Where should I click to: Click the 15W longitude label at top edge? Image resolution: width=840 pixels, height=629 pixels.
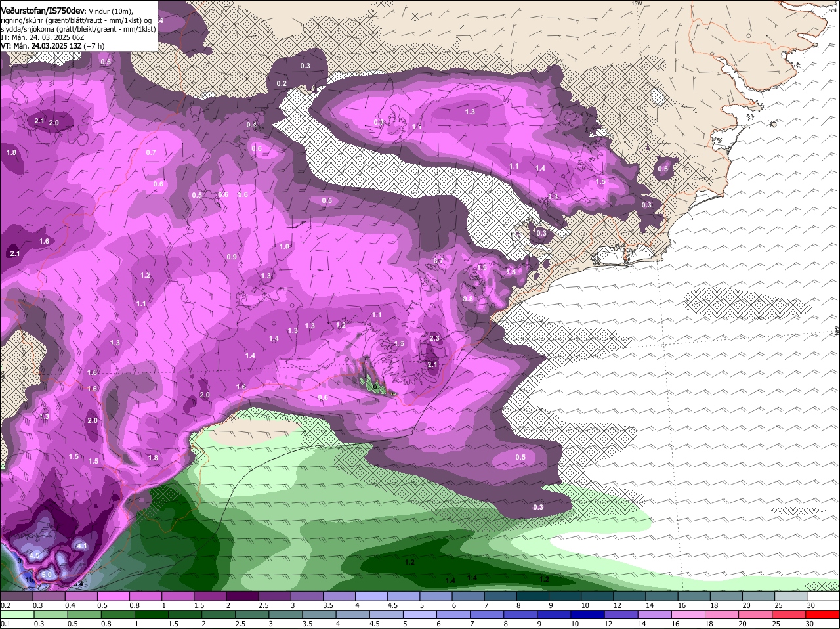click(636, 3)
